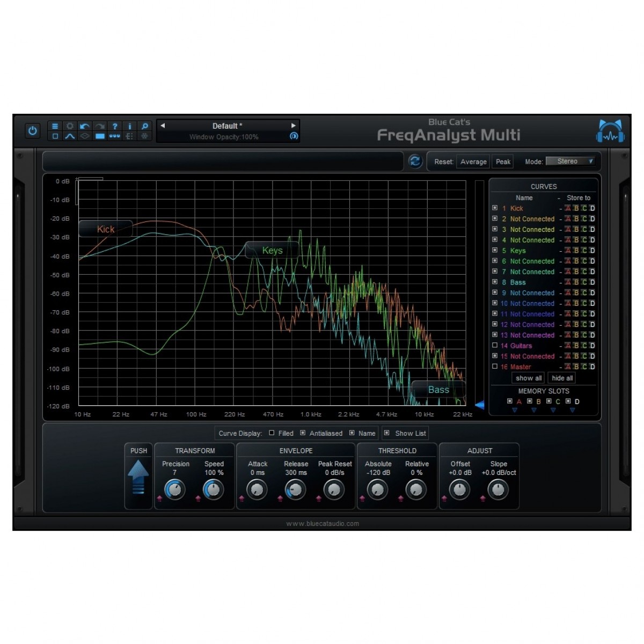Open help with the question mark icon
Image resolution: width=644 pixels, height=644 pixels.
[114, 126]
